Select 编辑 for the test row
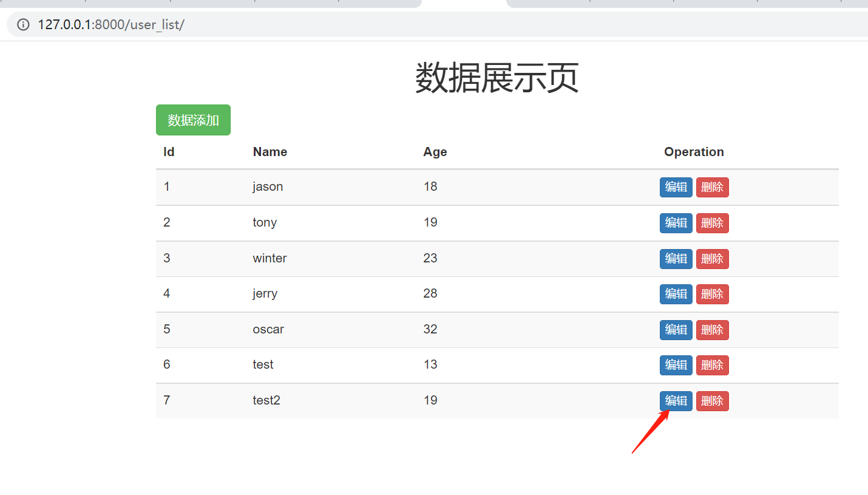 point(676,365)
